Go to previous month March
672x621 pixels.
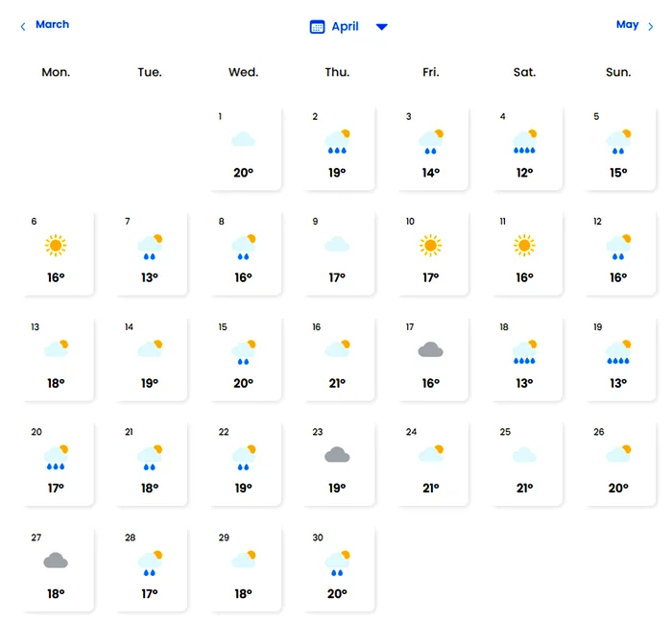pyautogui.click(x=52, y=25)
